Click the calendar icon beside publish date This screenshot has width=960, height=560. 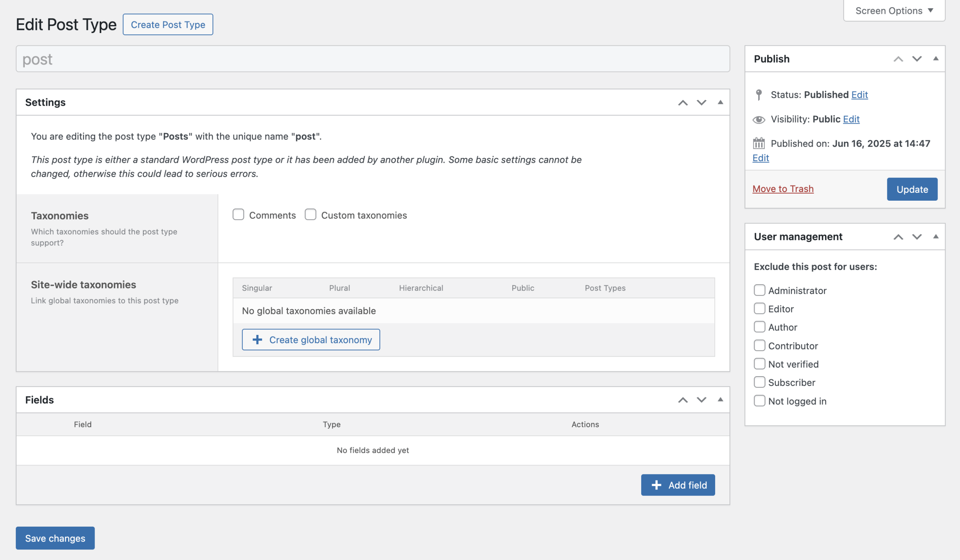(759, 144)
